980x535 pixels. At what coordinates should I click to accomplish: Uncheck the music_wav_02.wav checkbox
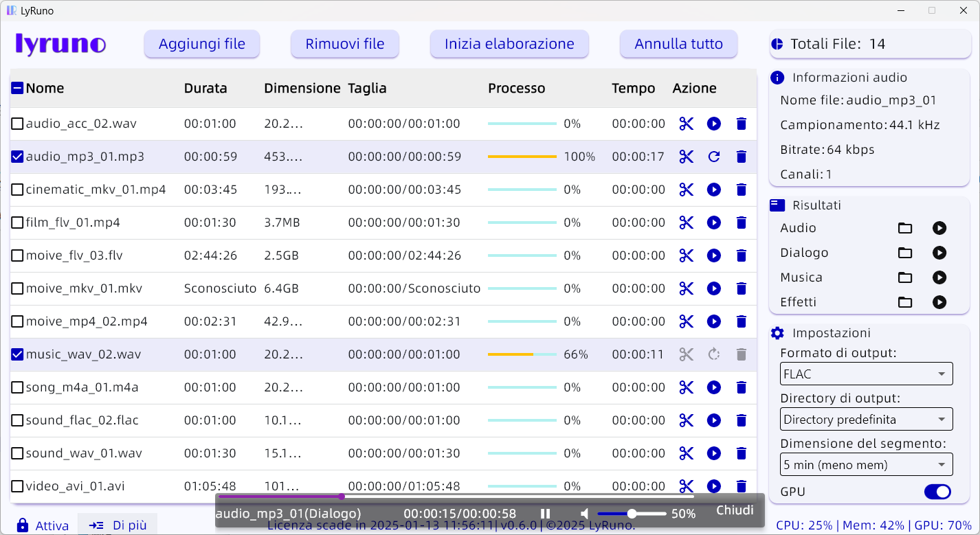pos(17,354)
